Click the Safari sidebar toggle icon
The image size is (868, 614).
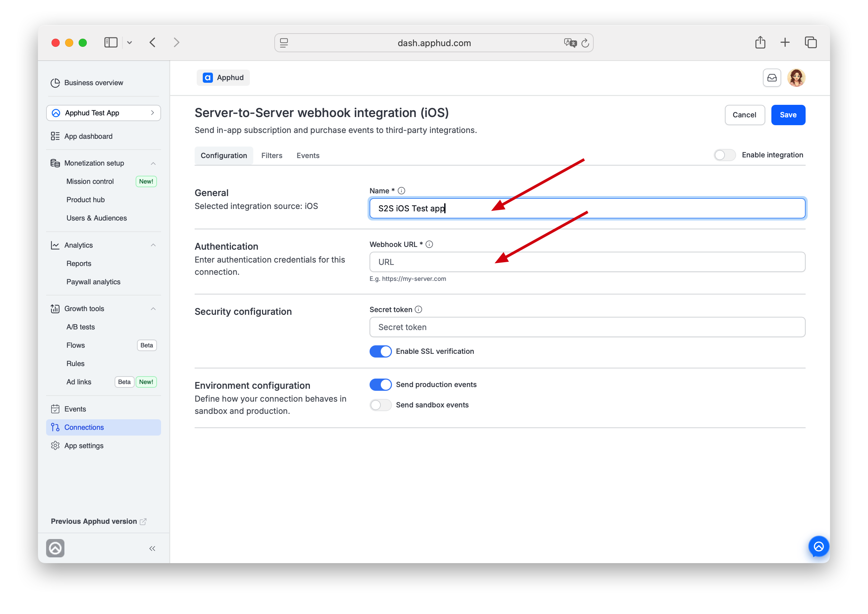pos(111,42)
